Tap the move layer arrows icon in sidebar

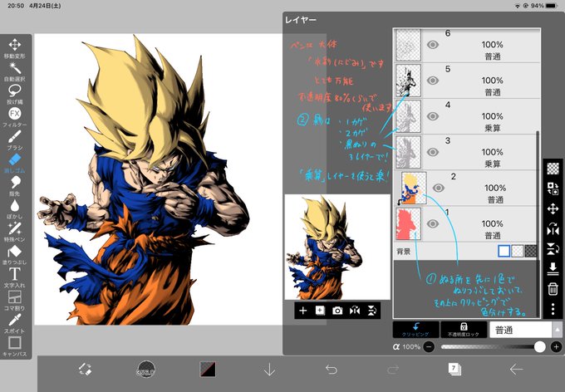click(553, 208)
